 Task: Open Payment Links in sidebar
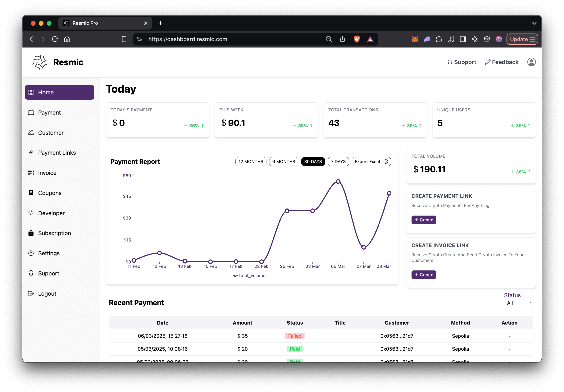[x=57, y=153]
